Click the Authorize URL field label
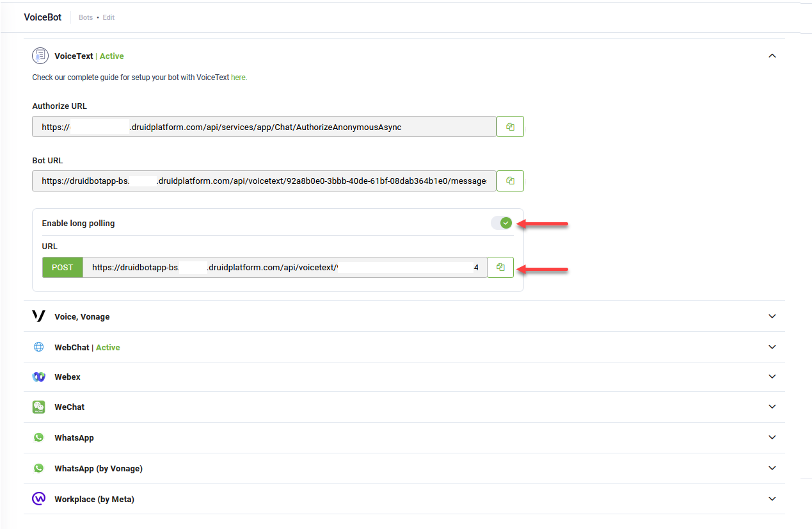The image size is (812, 529). click(x=60, y=106)
